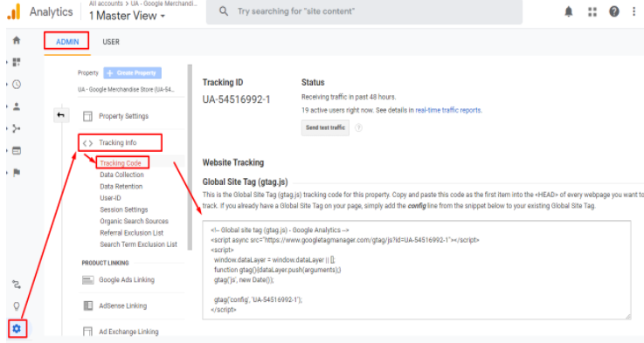Open the 1 Master View dropdown
This screenshot has height=343, width=644.
(127, 16)
